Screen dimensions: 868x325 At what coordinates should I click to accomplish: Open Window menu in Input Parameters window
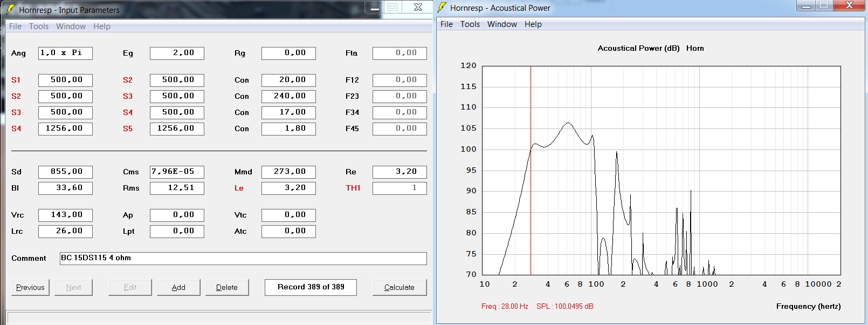coord(71,26)
